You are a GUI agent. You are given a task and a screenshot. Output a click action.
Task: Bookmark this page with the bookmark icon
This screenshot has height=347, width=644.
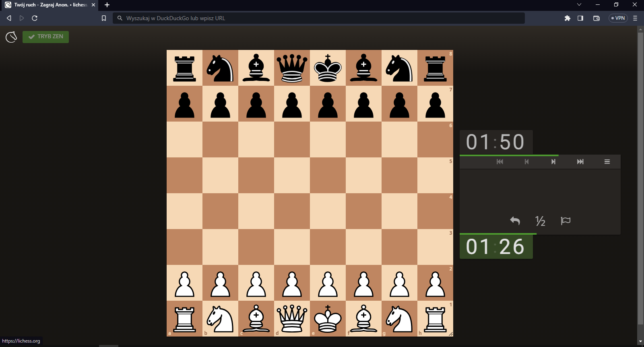[x=104, y=18]
